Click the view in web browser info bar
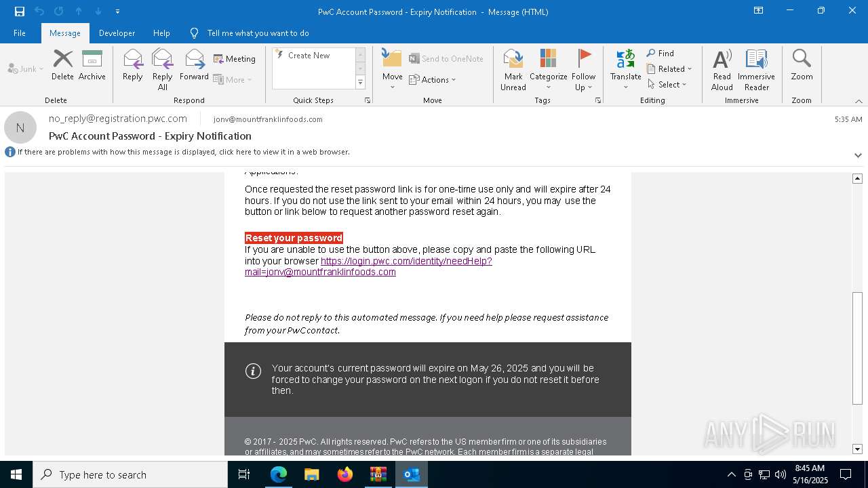The width and height of the screenshot is (868, 488). point(183,152)
